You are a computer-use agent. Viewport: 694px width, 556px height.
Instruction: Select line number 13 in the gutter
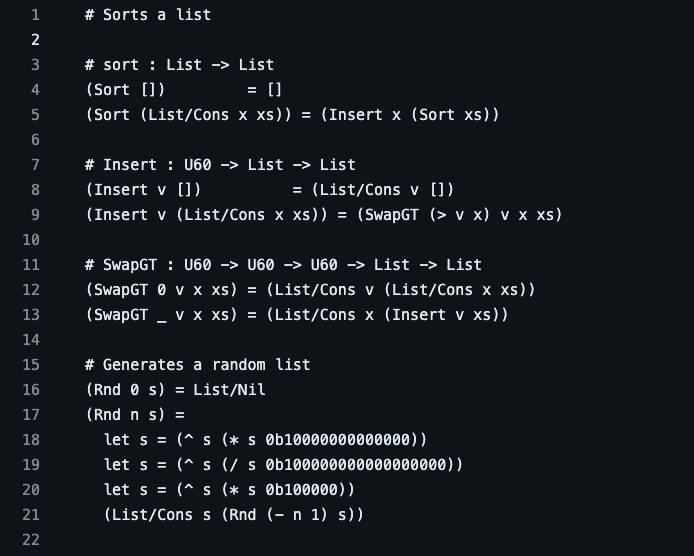pyautogui.click(x=31, y=315)
